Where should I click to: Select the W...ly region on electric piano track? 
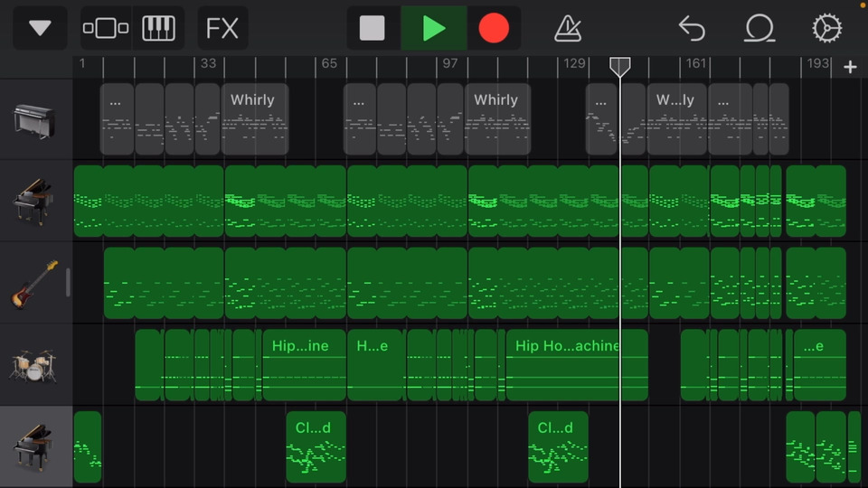(x=677, y=119)
